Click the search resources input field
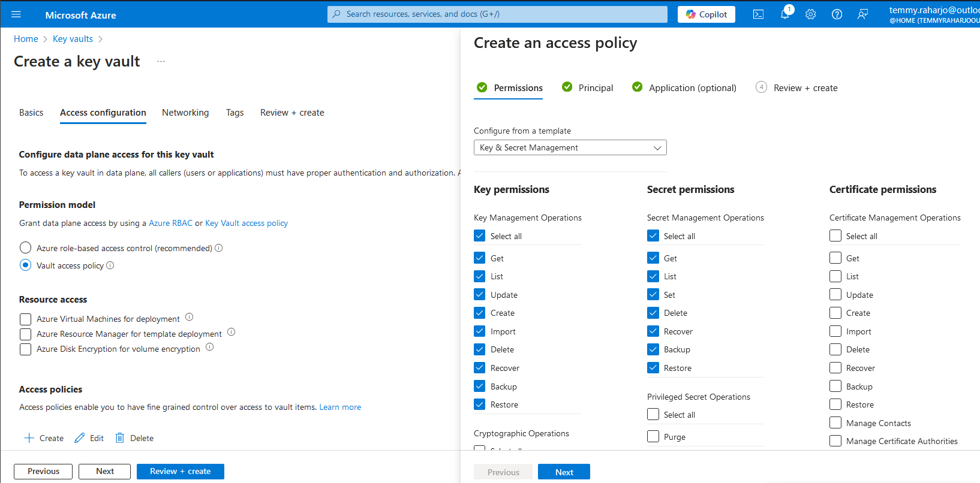This screenshot has height=483, width=980. 497,14
